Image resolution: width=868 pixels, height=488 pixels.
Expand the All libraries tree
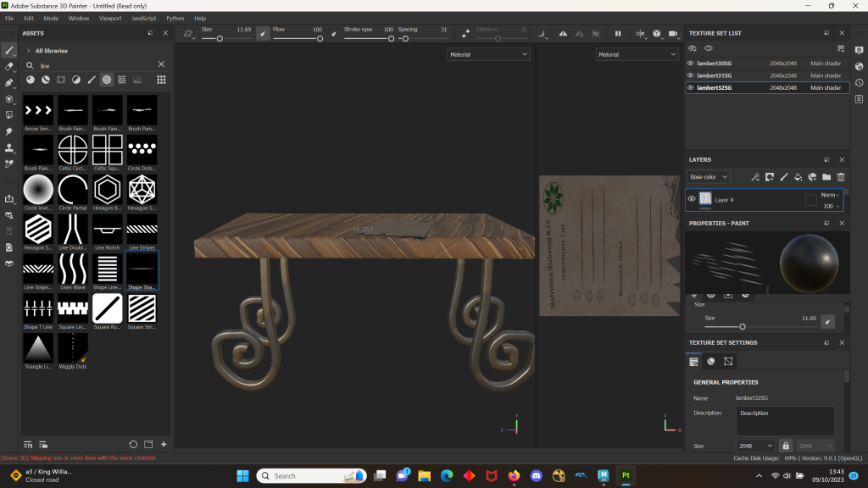pyautogui.click(x=29, y=51)
